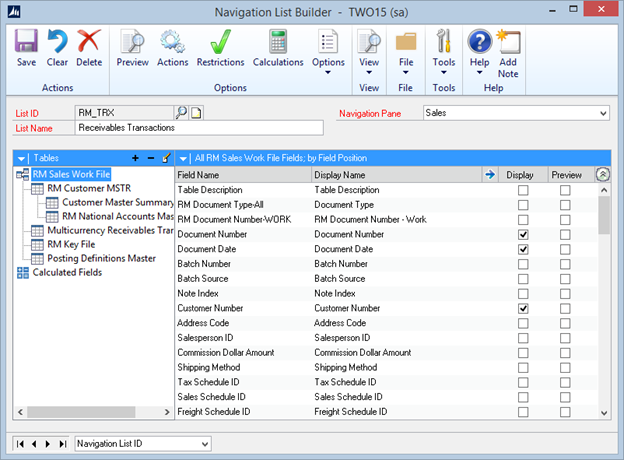Viewport: 624px width, 460px height.
Task: Click the Save floppy disk icon
Action: (x=26, y=41)
